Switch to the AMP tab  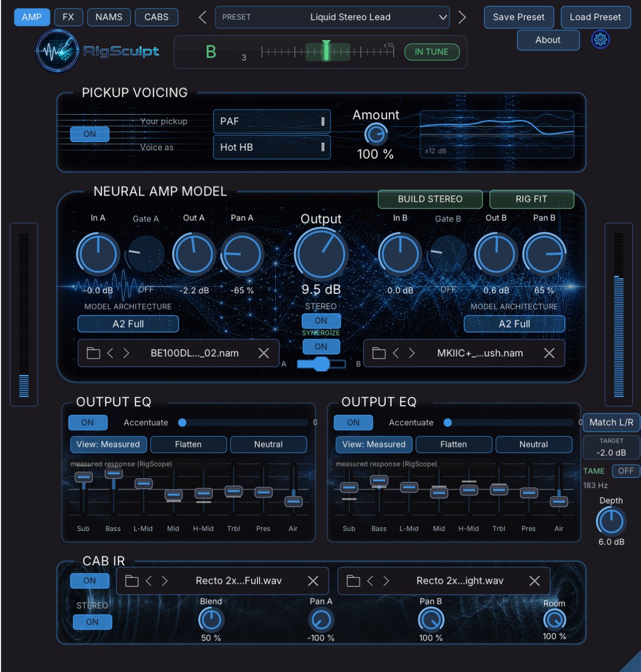coord(31,17)
